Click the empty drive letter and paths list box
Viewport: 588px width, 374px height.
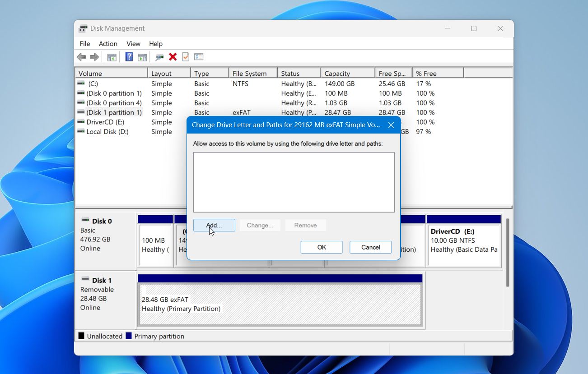point(294,182)
